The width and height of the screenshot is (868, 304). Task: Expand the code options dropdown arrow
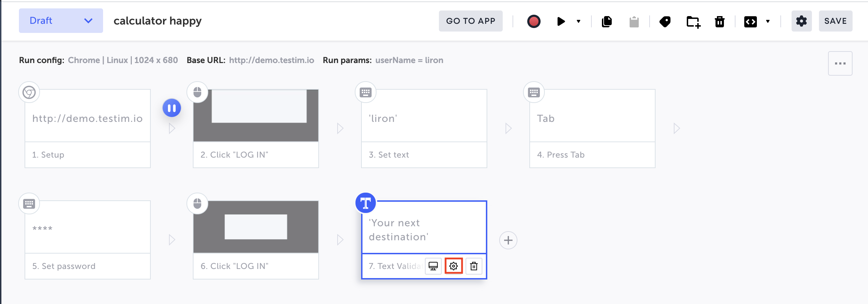[x=768, y=21]
